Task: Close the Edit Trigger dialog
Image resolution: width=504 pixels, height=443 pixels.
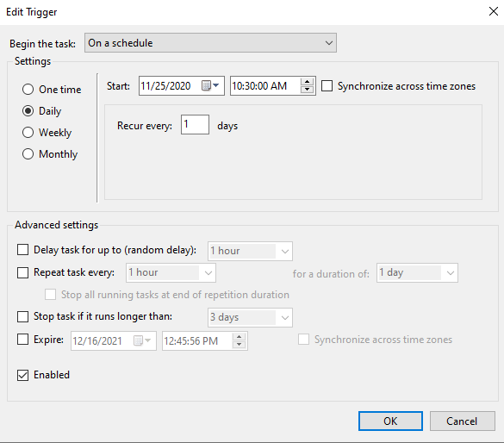Action: pyautogui.click(x=494, y=11)
